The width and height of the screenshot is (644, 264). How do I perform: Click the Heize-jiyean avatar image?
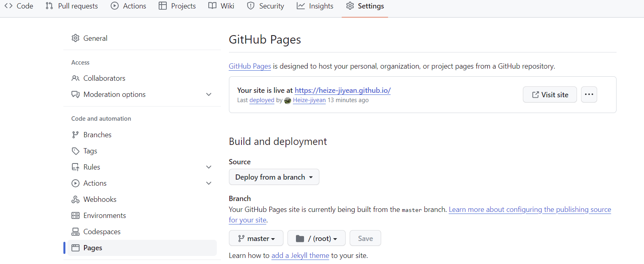click(288, 101)
